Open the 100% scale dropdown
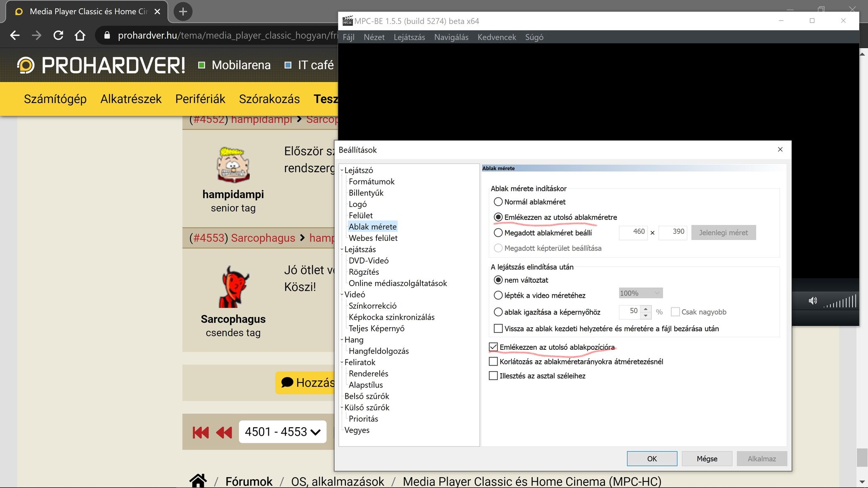This screenshot has height=488, width=868. [640, 293]
